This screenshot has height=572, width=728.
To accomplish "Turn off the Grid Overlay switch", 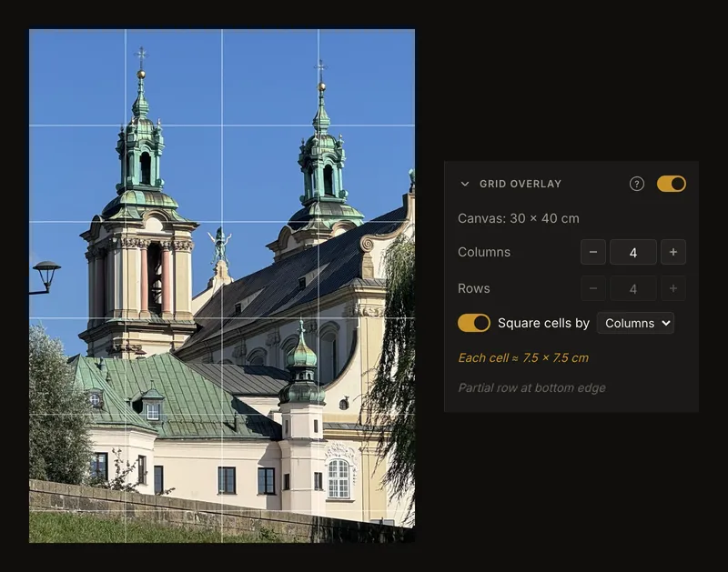I will (671, 184).
